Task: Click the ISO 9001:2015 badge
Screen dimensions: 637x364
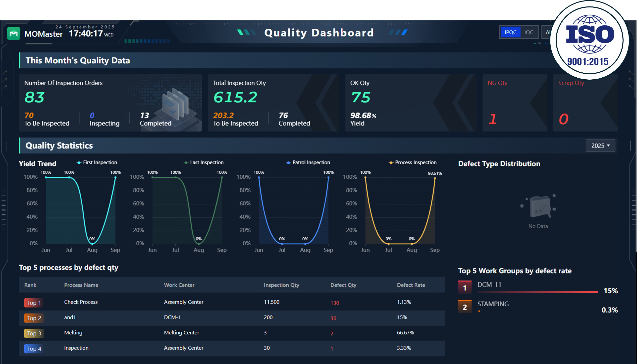Action: click(589, 40)
